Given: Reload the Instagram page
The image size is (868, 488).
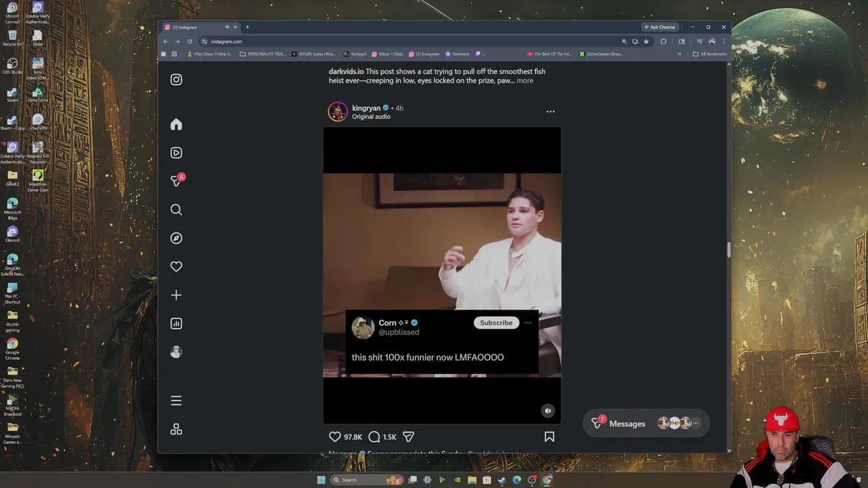Looking at the screenshot, I should coord(190,41).
